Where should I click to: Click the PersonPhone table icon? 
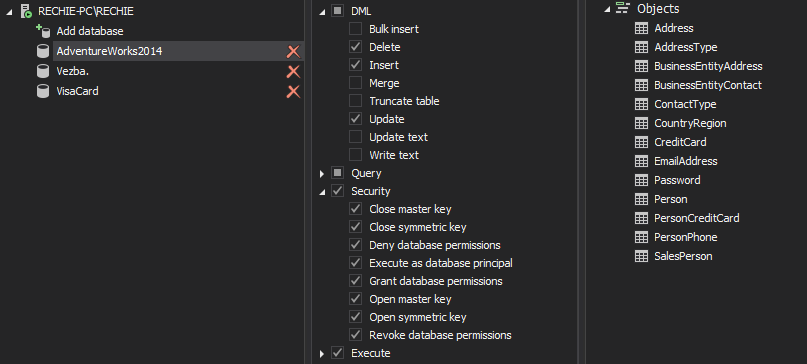(641, 237)
